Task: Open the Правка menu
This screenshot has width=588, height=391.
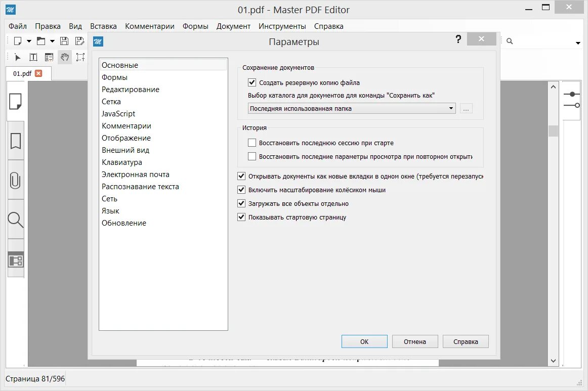Action: pos(48,26)
